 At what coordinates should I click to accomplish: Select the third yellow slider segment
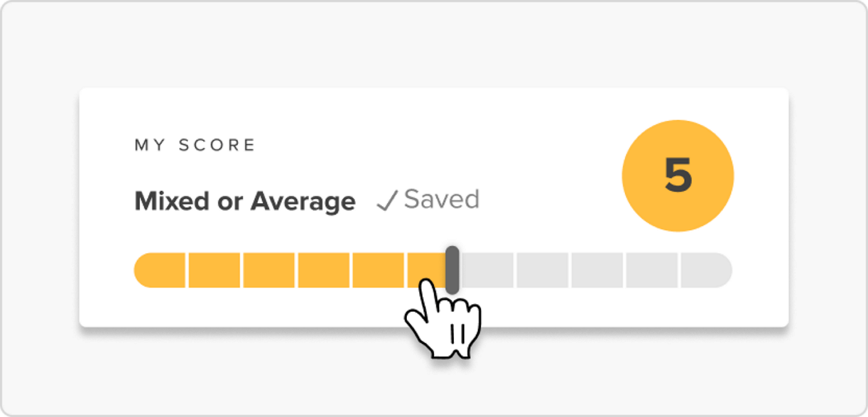coord(269,271)
